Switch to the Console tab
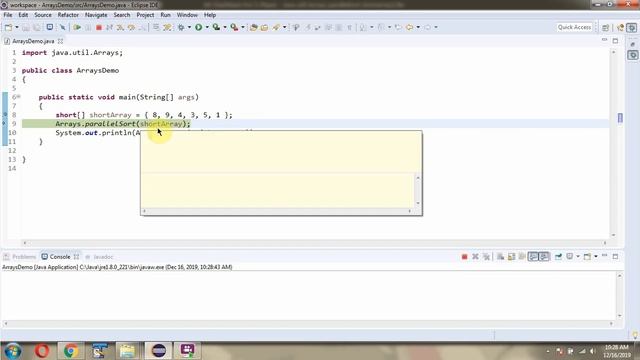Image resolution: width=640 pixels, height=360 pixels. pyautogui.click(x=60, y=257)
